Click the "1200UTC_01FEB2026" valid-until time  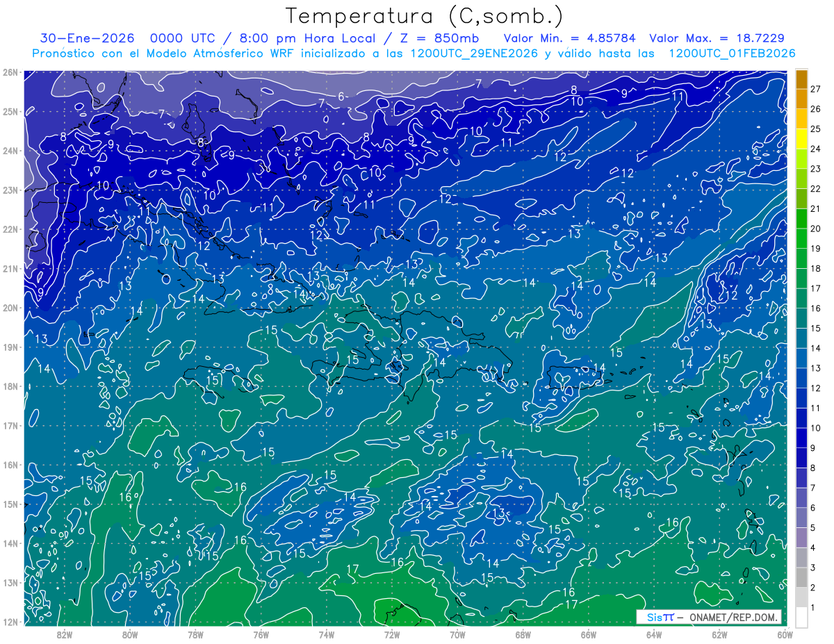click(732, 53)
